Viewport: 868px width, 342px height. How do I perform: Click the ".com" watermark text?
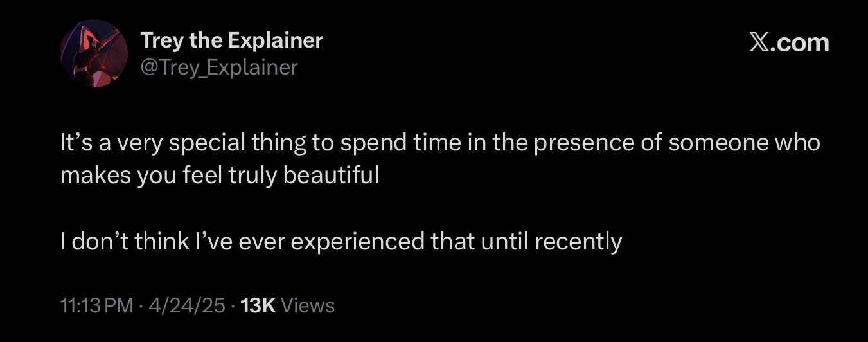click(x=801, y=42)
